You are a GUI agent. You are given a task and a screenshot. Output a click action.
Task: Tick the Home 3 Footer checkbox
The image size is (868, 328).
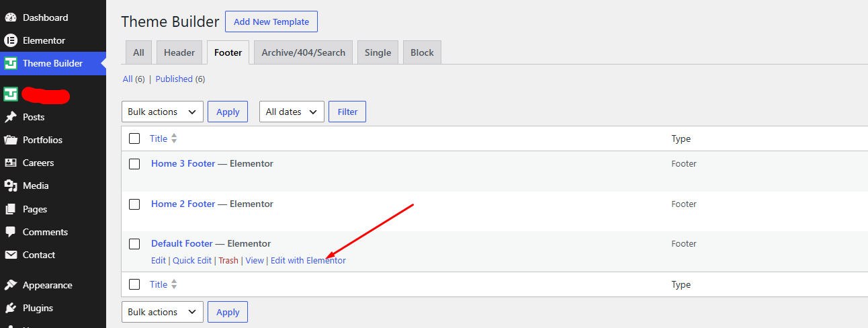pyautogui.click(x=134, y=164)
